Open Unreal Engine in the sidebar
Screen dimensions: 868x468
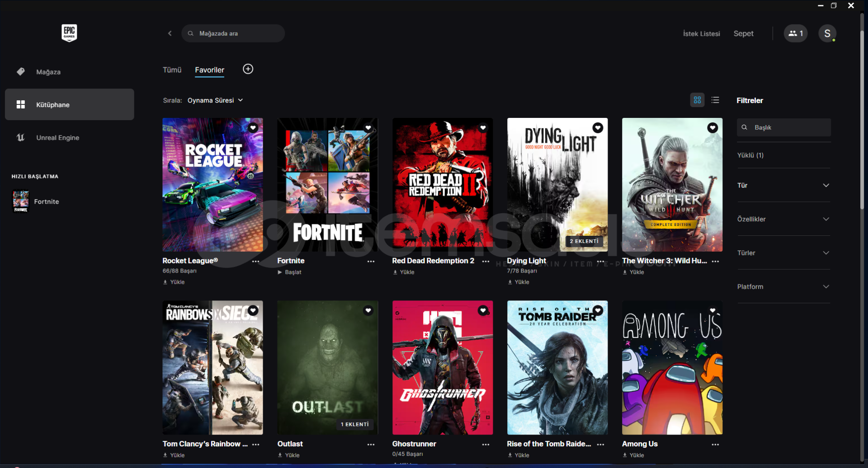click(70, 138)
